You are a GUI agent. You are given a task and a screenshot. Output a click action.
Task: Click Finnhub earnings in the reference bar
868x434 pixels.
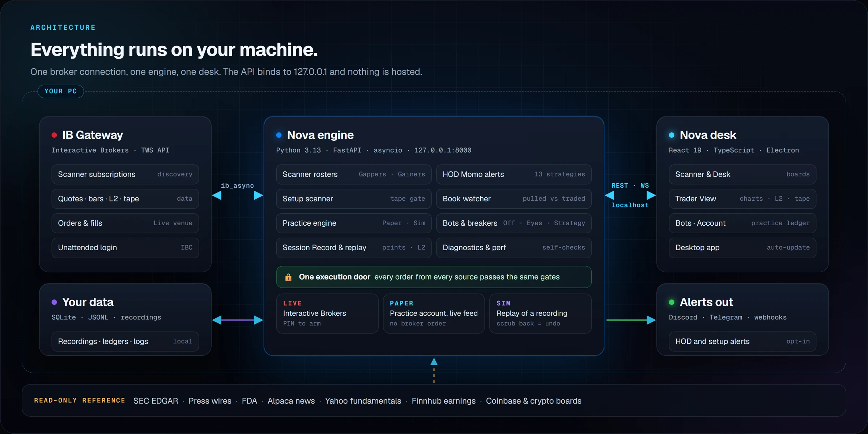click(444, 401)
